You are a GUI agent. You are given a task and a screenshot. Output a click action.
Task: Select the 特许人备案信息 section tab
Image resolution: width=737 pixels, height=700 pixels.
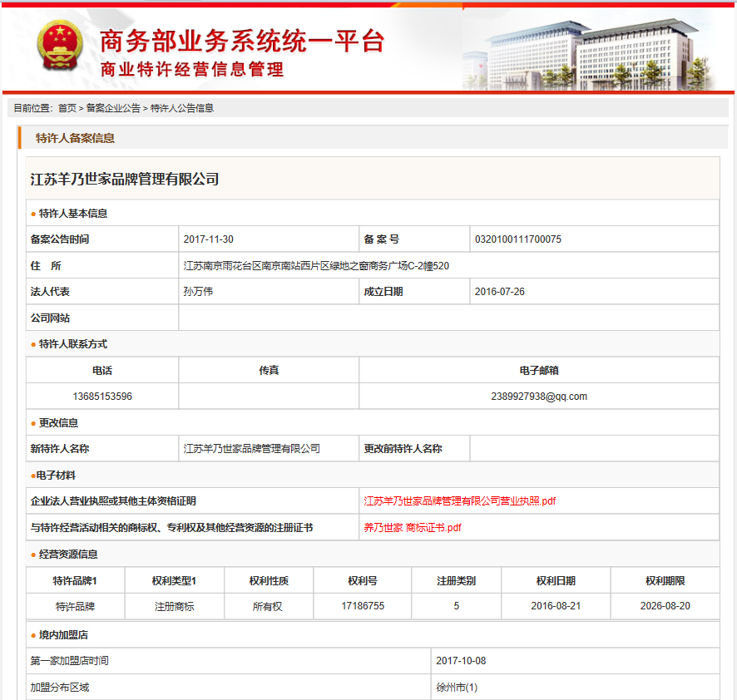75,138
